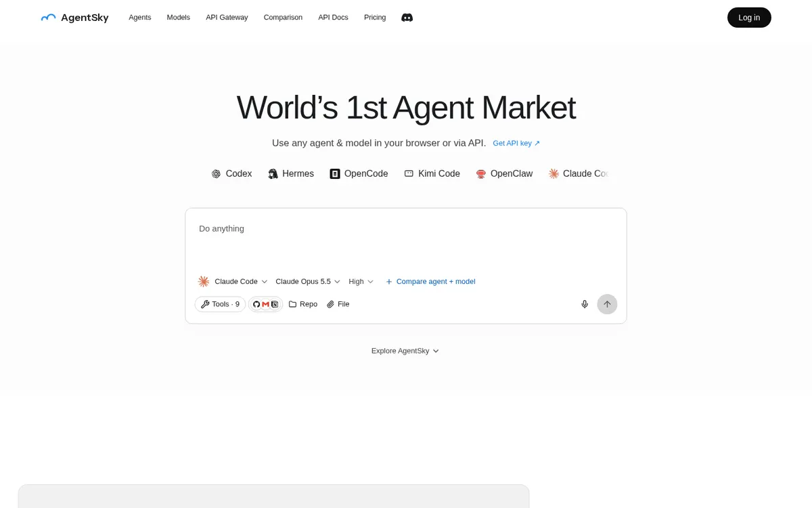Click the Get API key link

tap(516, 144)
